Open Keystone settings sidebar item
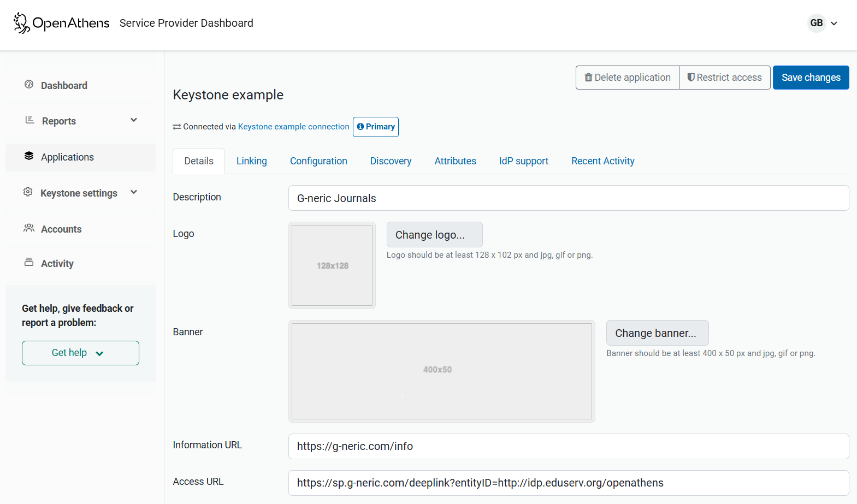Viewport: 857px width, 504px height. pos(79,193)
